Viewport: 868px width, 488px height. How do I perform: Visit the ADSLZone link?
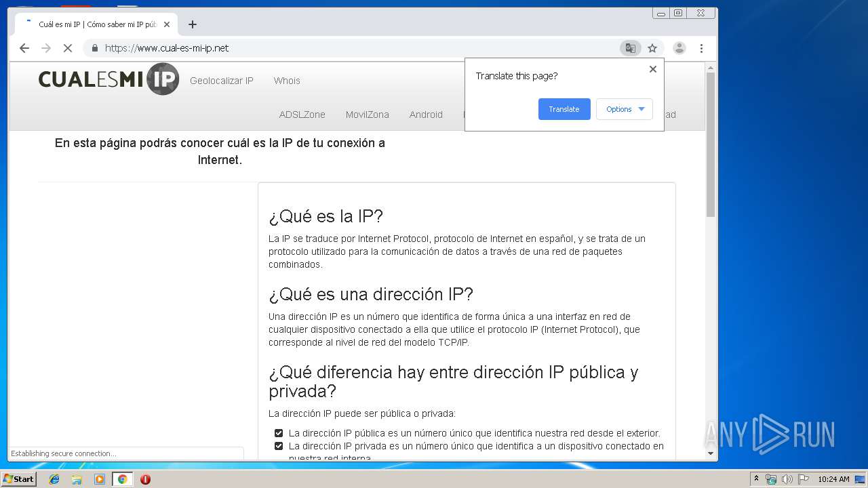tap(302, 115)
